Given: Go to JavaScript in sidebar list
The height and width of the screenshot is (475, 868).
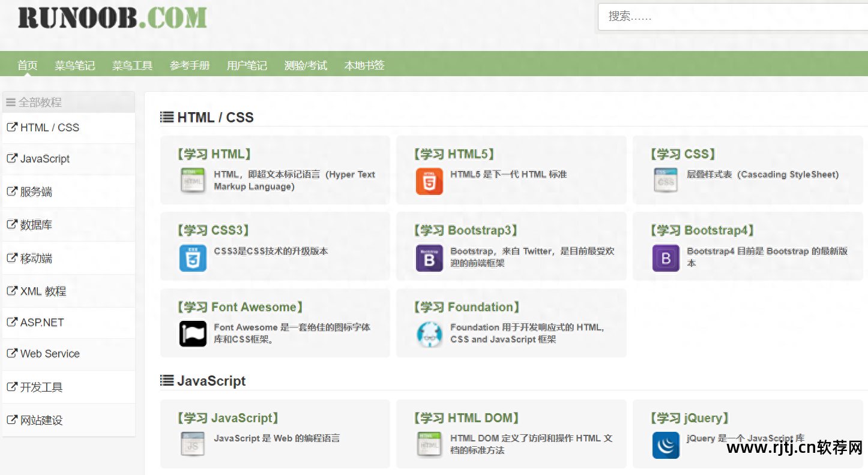Looking at the screenshot, I should [x=45, y=159].
